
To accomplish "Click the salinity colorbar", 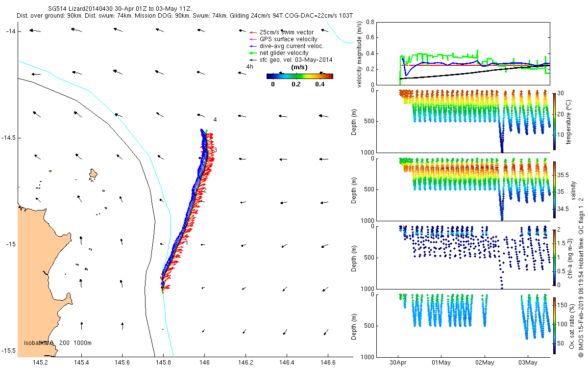I will click(554, 189).
